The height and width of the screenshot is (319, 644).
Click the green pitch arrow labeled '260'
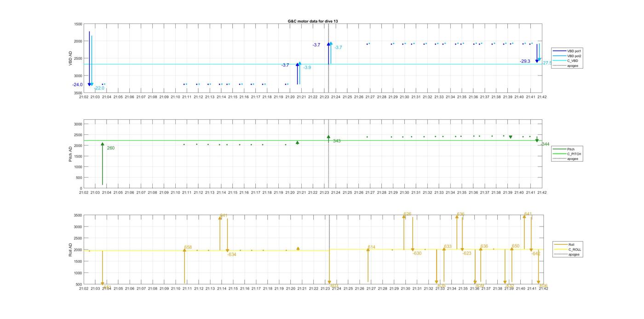point(103,164)
